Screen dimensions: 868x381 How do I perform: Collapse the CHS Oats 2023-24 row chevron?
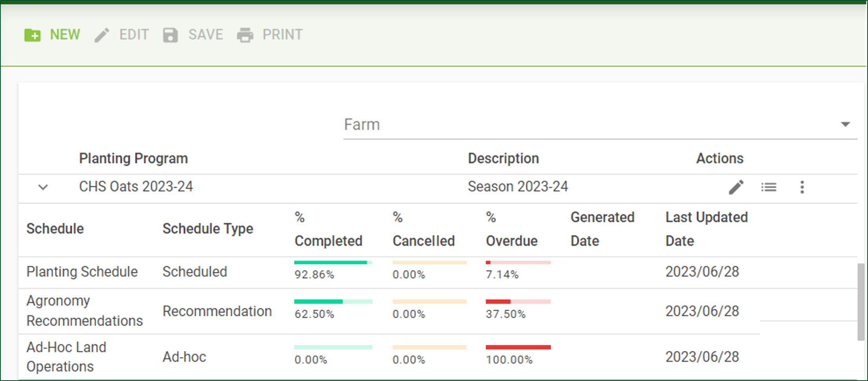click(43, 187)
